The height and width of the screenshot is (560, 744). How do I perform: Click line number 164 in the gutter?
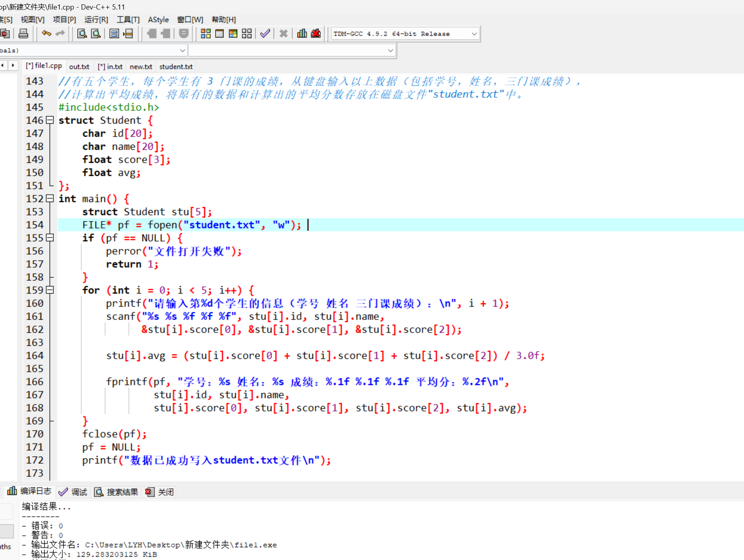coord(35,355)
